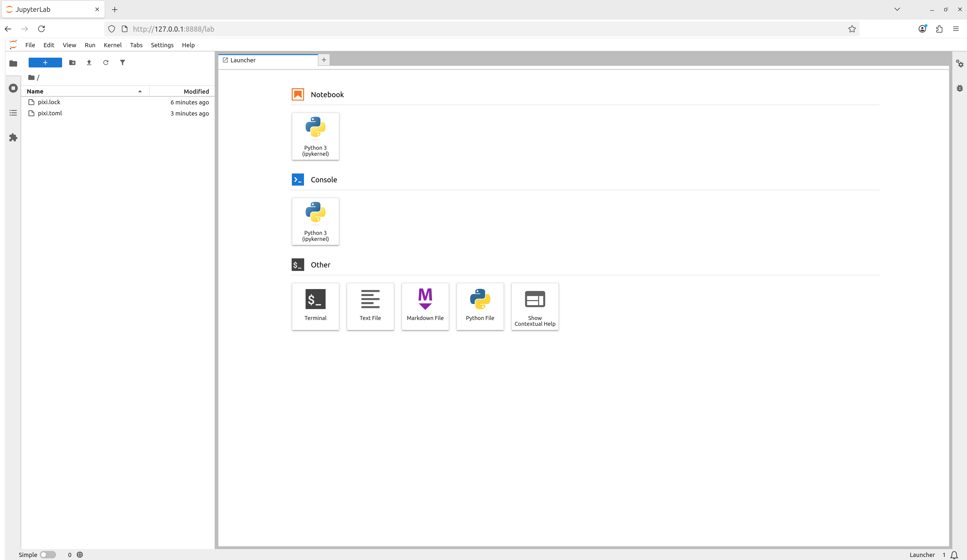Image resolution: width=967 pixels, height=560 pixels.
Task: Select the pixi.toml file
Action: 118,113
